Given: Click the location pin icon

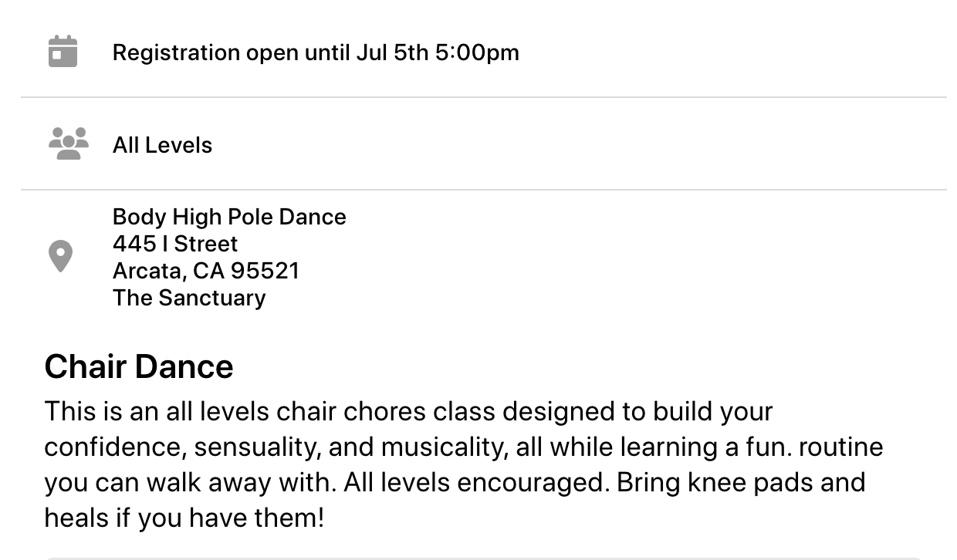Looking at the screenshot, I should click(x=60, y=256).
